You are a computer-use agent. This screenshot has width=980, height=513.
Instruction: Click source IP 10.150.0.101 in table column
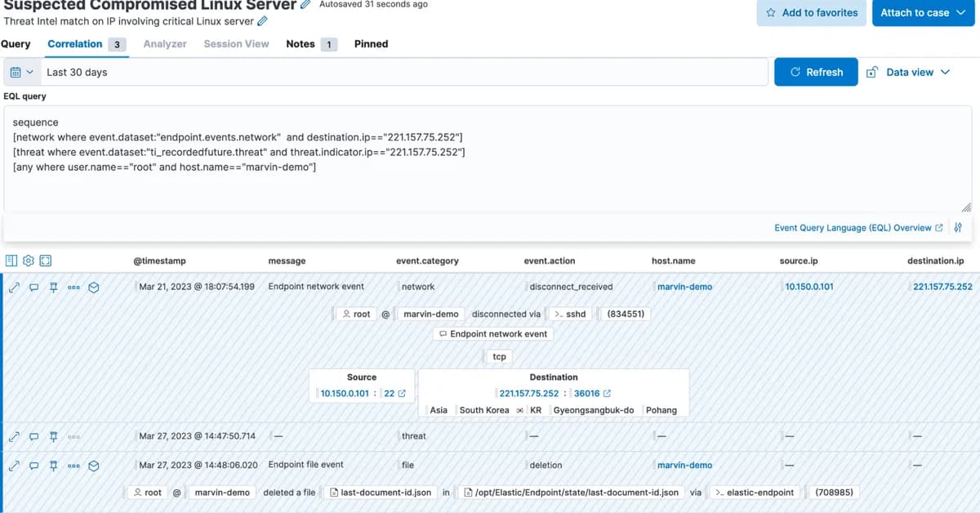point(809,287)
